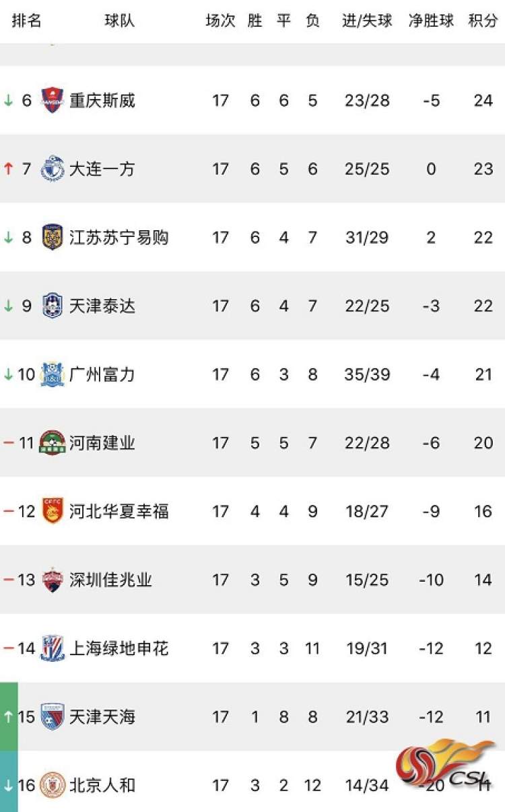Click the 深圳佳兆业 team logo

[x=52, y=580]
